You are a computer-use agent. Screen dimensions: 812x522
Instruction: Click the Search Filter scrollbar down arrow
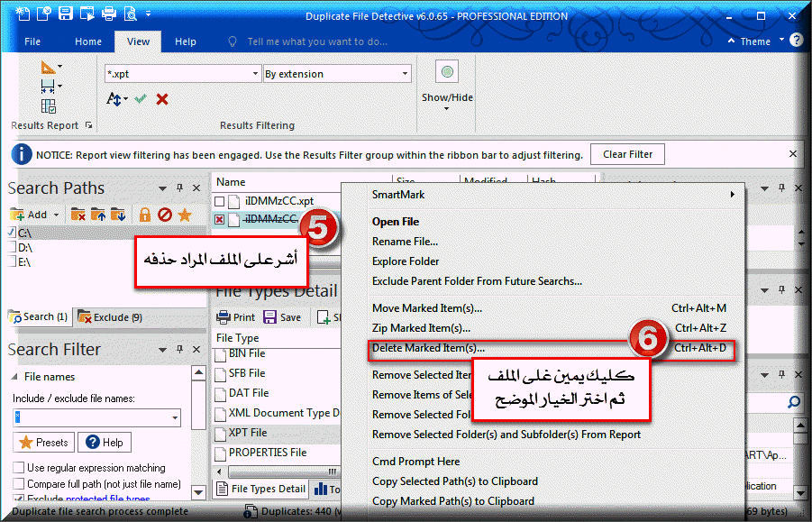click(198, 491)
